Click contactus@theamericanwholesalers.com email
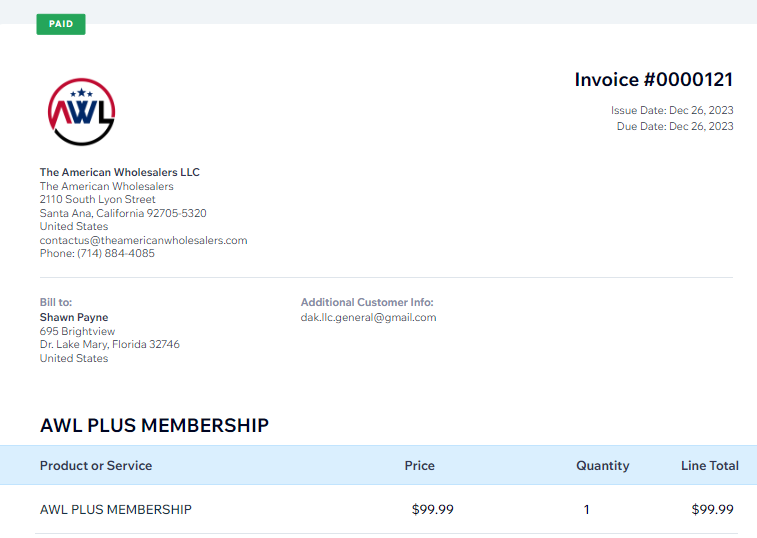Viewport: 757px width, 538px height. click(x=143, y=241)
